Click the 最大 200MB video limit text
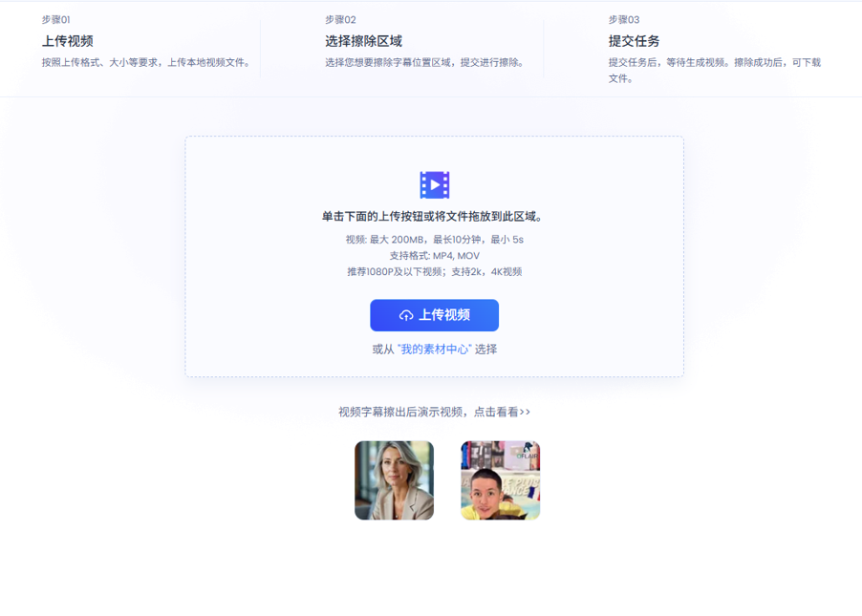Image resolution: width=862 pixels, height=616 pixels. click(434, 240)
